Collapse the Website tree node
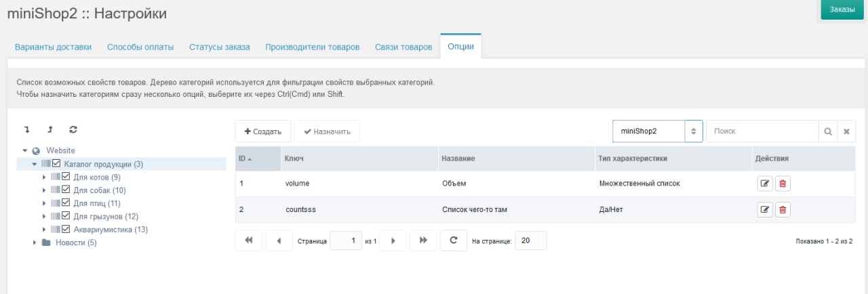The image size is (868, 294). point(25,151)
